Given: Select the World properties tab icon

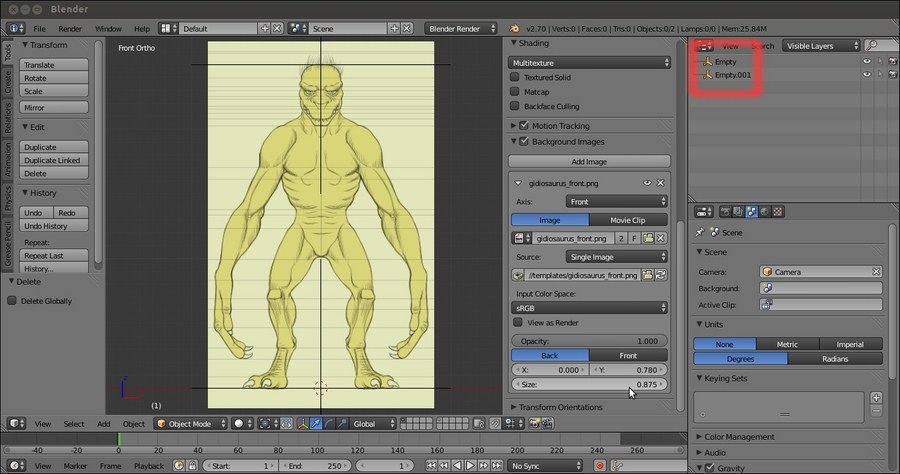Looking at the screenshot, I should 765,212.
